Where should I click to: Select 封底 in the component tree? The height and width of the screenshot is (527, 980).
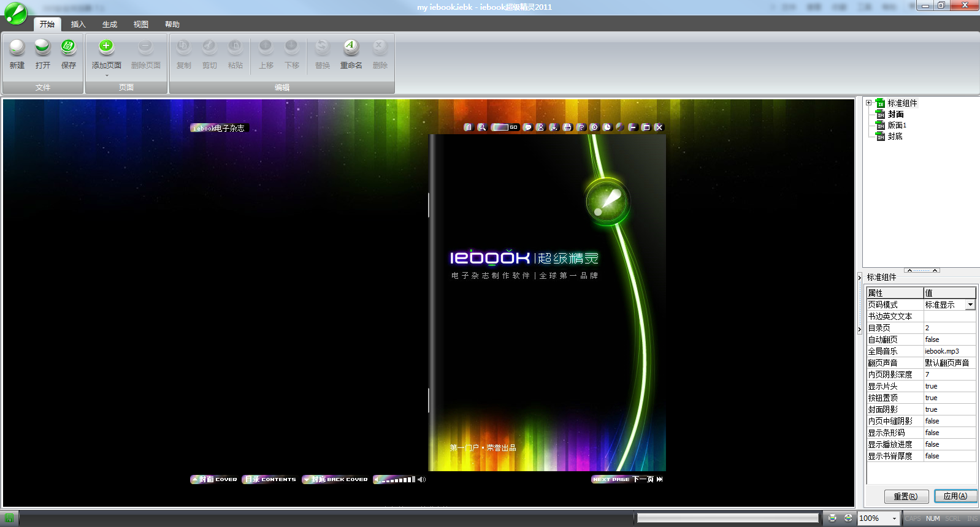(x=895, y=136)
